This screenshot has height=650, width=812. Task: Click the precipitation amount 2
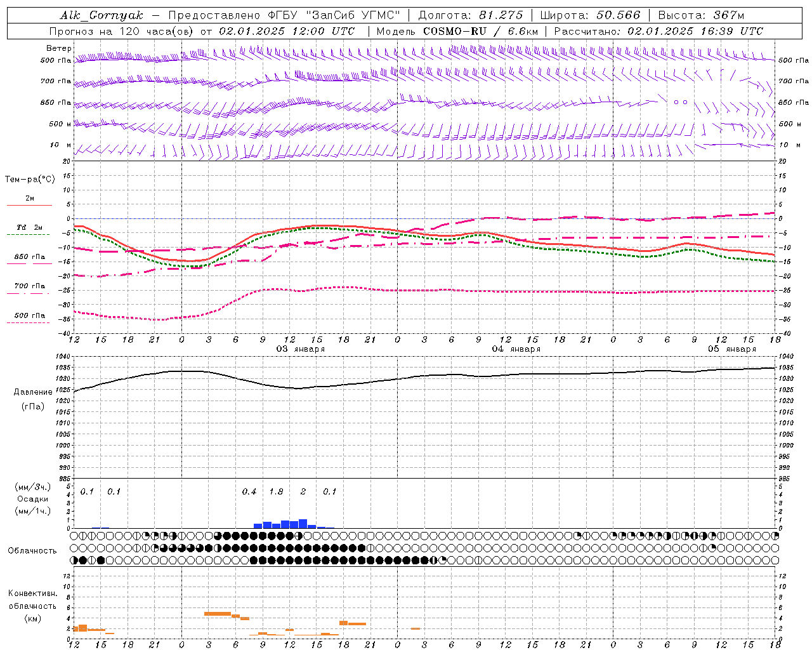(x=303, y=492)
